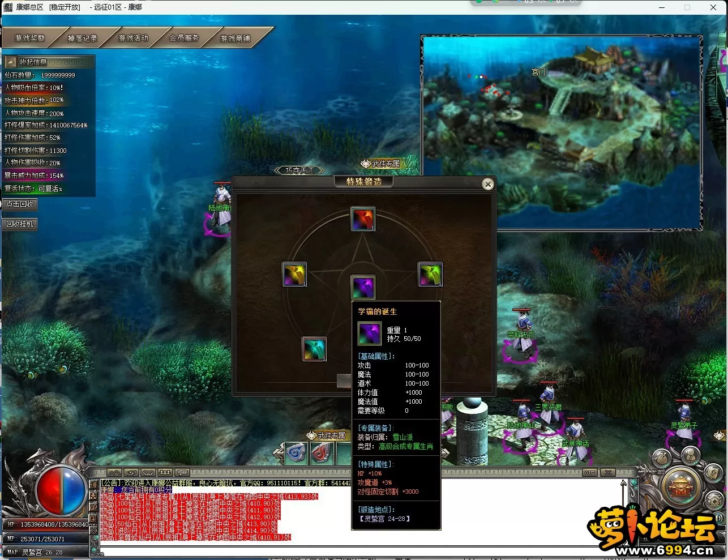This screenshot has height=560, width=728.
Task: Click the mountain-shaped chat toolbar icon
Action: 114,472
